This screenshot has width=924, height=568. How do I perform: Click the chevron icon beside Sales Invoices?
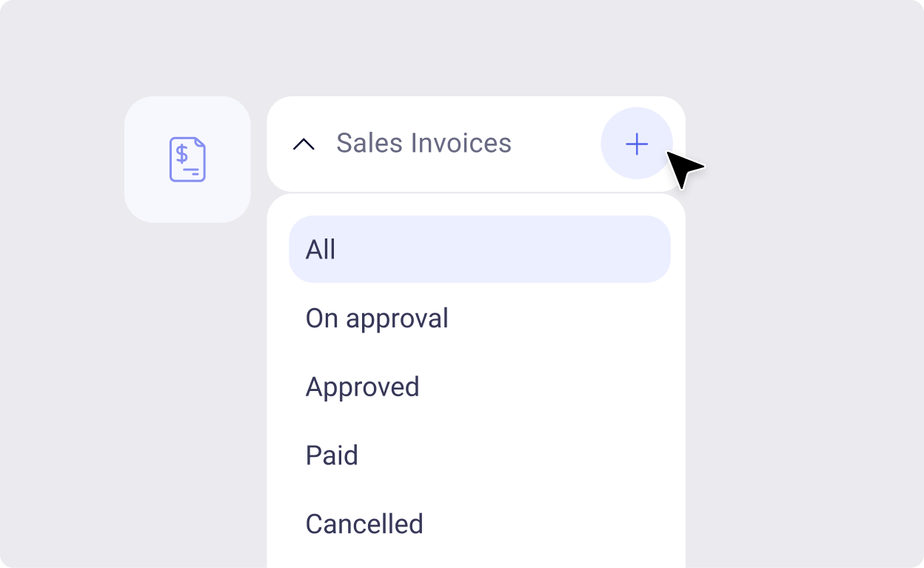tap(303, 144)
